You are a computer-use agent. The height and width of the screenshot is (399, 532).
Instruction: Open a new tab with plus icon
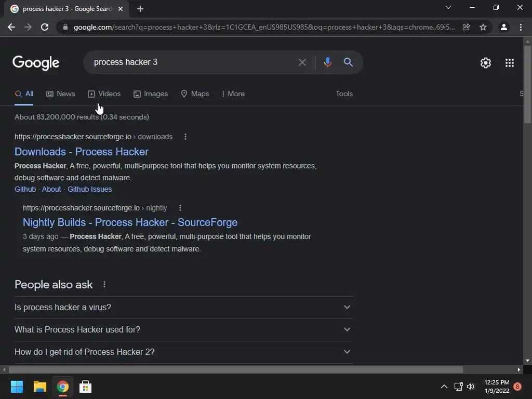pos(140,9)
